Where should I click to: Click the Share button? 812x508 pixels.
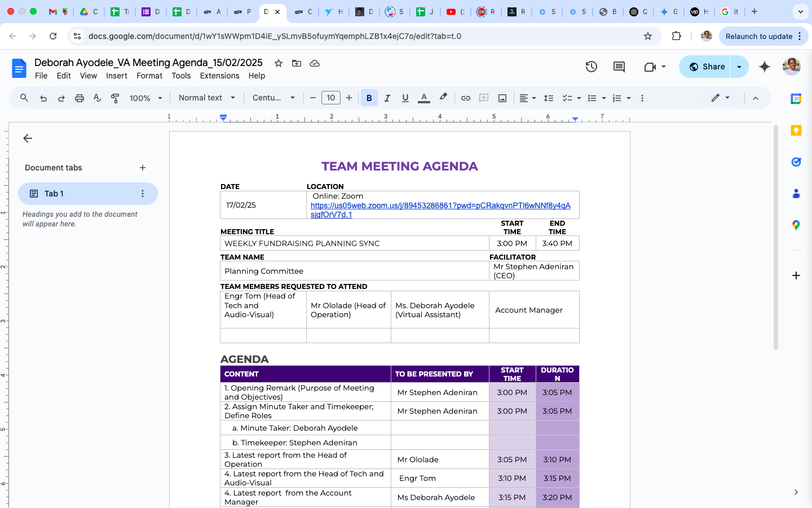click(706, 67)
